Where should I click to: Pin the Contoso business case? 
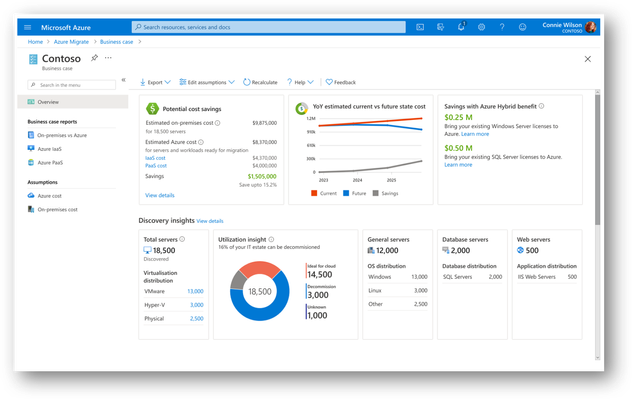pyautogui.click(x=94, y=58)
